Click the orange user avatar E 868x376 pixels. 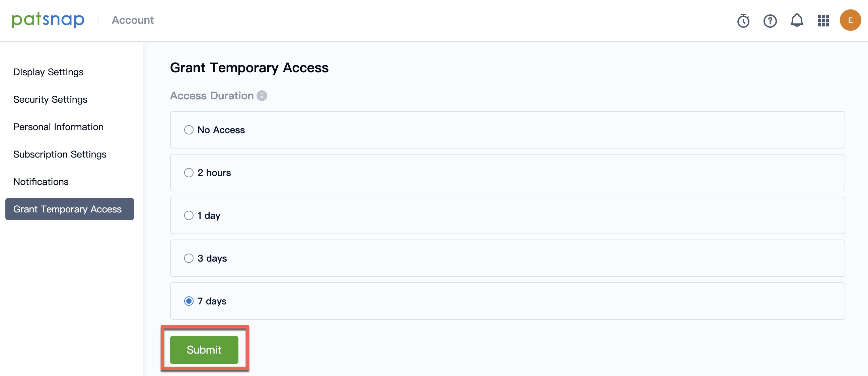tap(850, 20)
